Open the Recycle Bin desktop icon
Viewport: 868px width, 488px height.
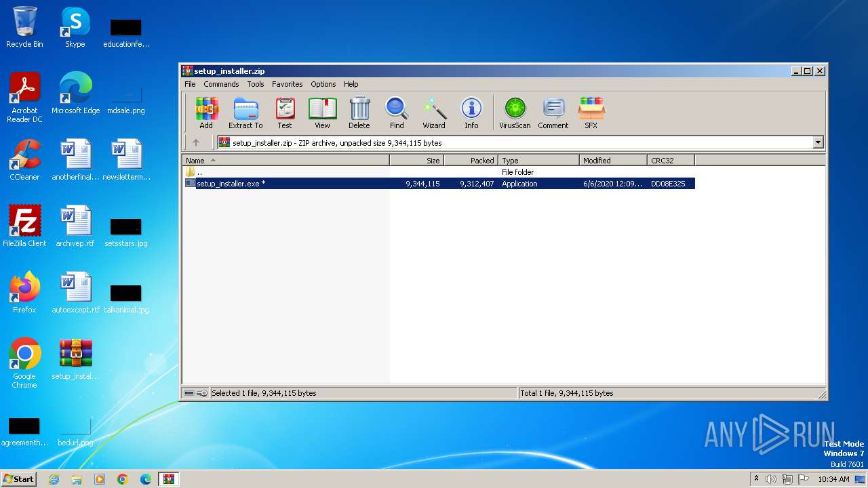tap(24, 27)
